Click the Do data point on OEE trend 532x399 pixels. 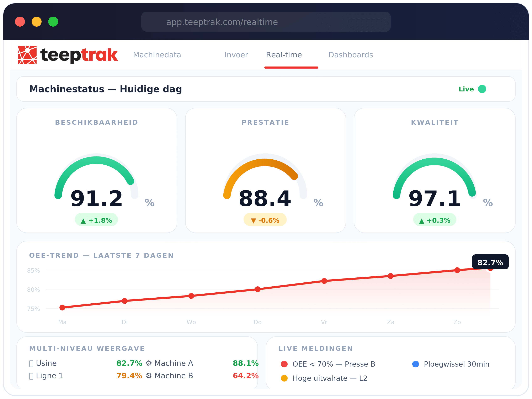tap(257, 289)
